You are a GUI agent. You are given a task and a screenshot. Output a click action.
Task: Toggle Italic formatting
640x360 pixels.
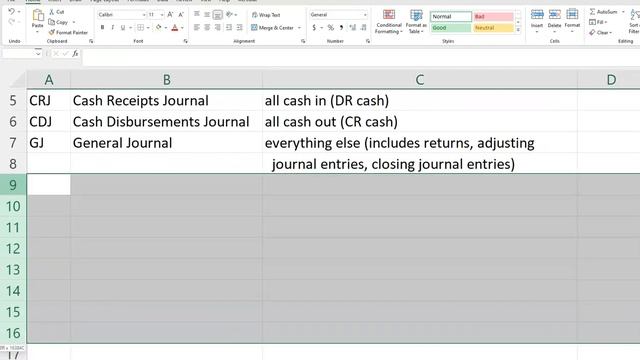coord(113,28)
